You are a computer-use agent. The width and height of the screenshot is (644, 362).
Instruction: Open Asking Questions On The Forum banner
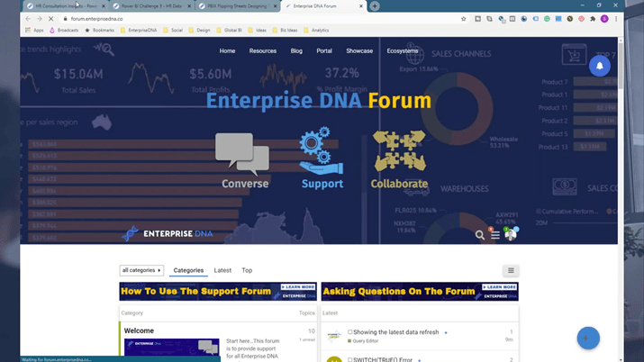[420, 292]
